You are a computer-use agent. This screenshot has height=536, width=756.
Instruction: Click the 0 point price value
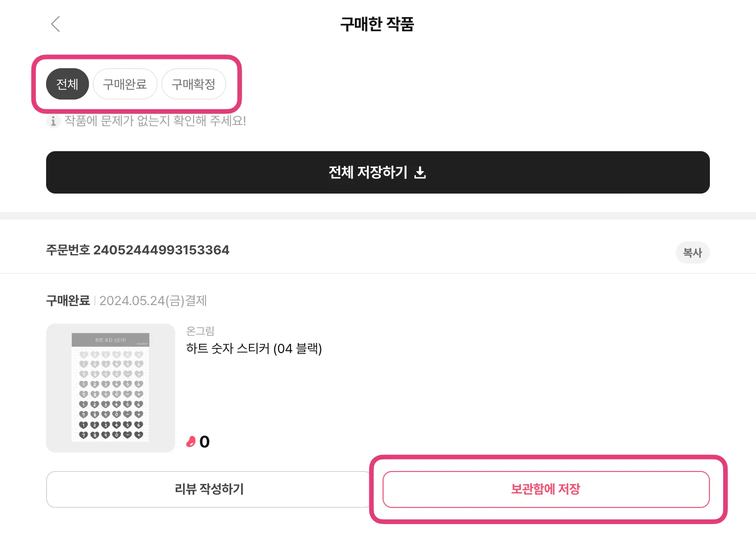point(205,442)
